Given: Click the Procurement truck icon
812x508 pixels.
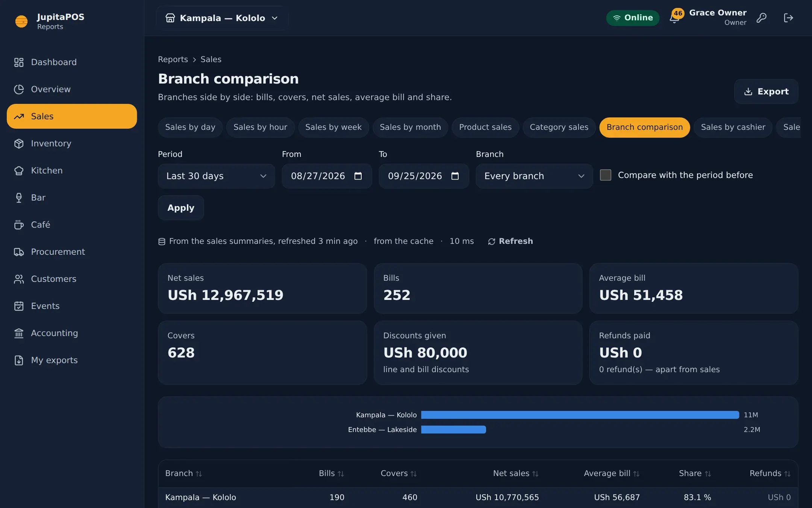Looking at the screenshot, I should pos(19,252).
